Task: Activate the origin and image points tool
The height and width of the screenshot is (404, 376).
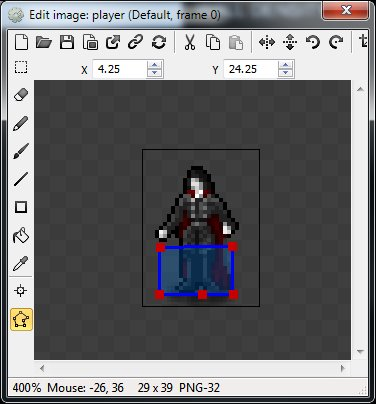Action: [21, 291]
